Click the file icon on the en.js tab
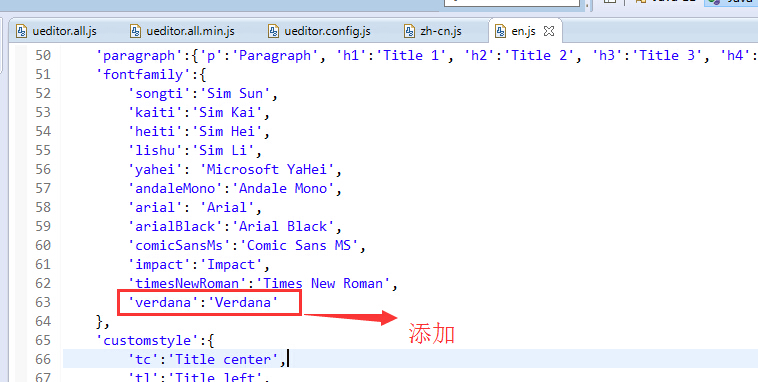This screenshot has width=758, height=382. pyautogui.click(x=500, y=31)
